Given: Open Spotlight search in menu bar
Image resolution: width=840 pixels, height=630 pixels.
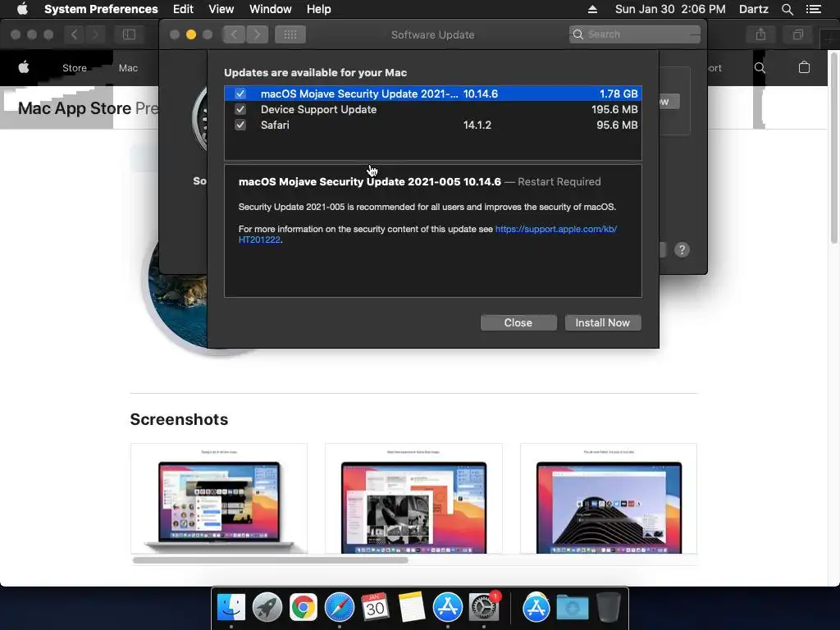Looking at the screenshot, I should click(787, 9).
